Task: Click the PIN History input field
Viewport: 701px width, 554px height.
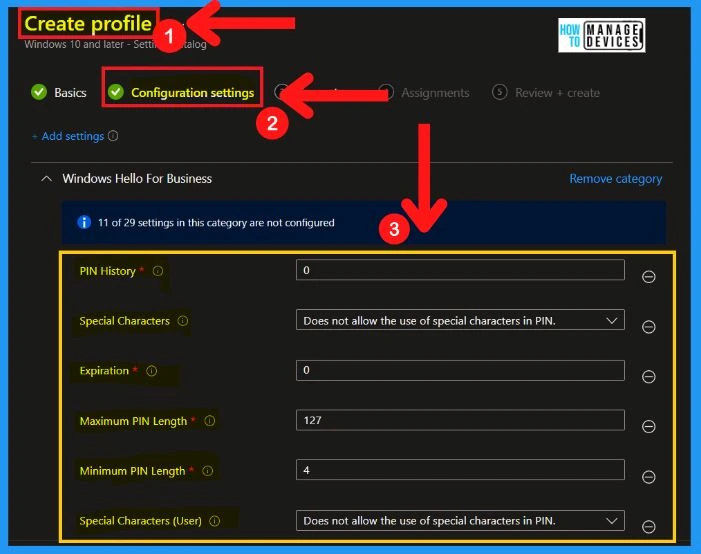Action: 460,270
